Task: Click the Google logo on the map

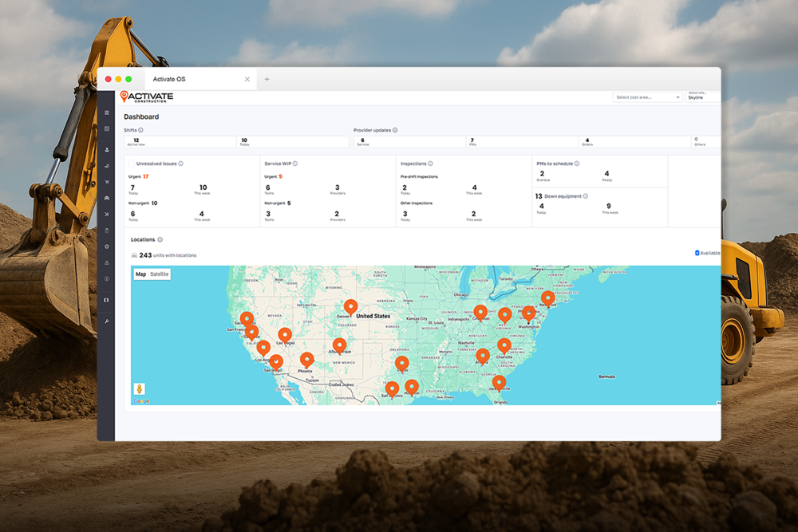Action: point(142,401)
